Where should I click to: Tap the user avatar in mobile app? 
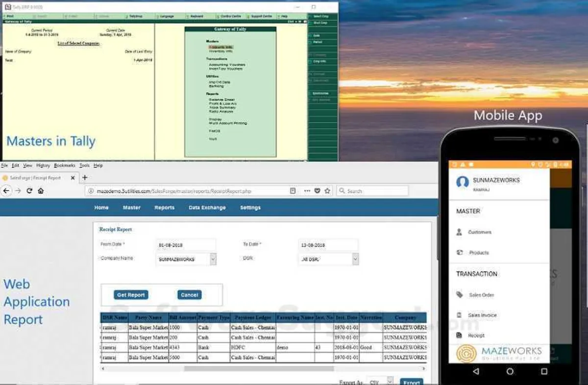462,182
